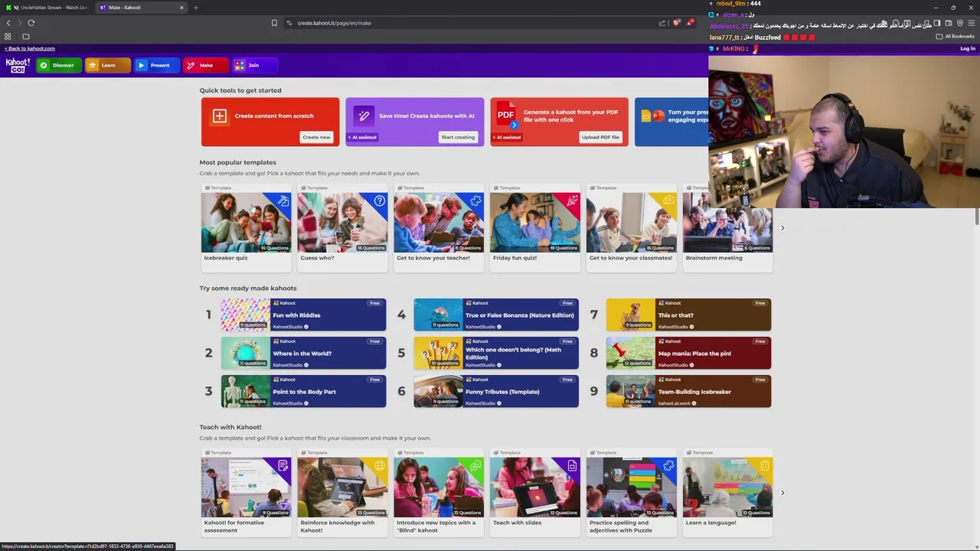Open Funny Tributes (Template) kahoot
The width and height of the screenshot is (980, 551).
tap(496, 392)
